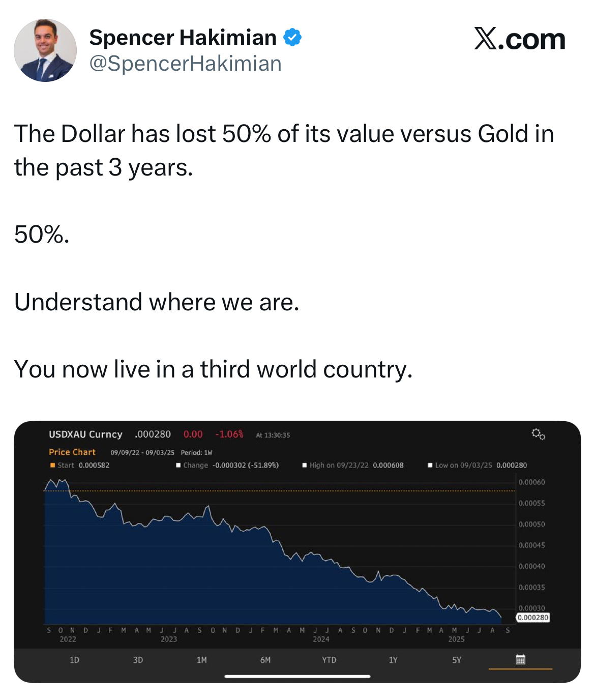This screenshot has height=700, width=595.
Task: Toggle the Change legend square
Action: pyautogui.click(x=178, y=465)
